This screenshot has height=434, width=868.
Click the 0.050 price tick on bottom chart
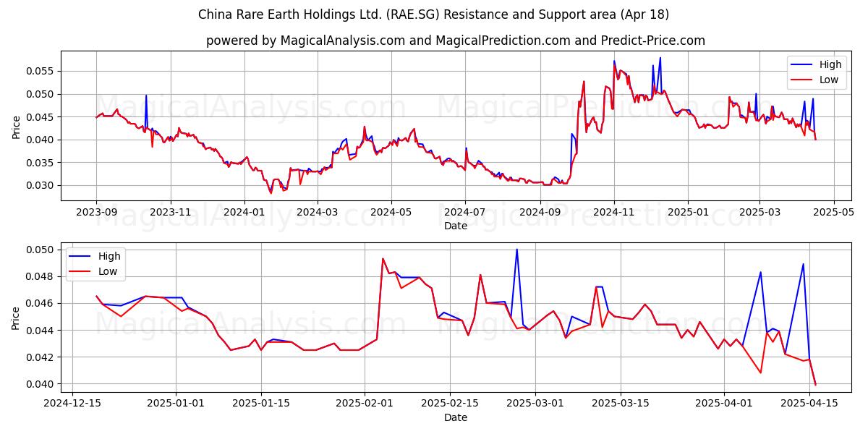[41, 250]
